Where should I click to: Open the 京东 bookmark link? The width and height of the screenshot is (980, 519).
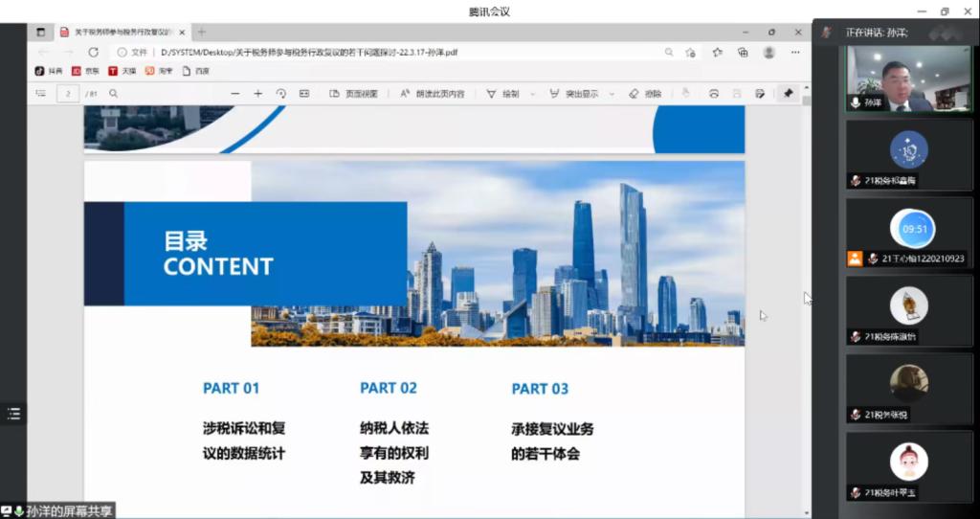(x=86, y=71)
